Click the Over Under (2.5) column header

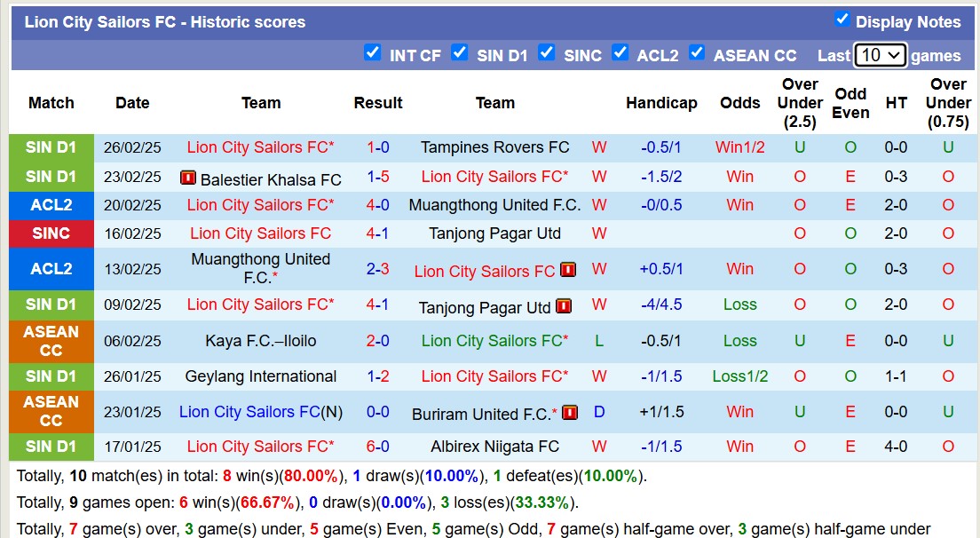click(x=800, y=103)
